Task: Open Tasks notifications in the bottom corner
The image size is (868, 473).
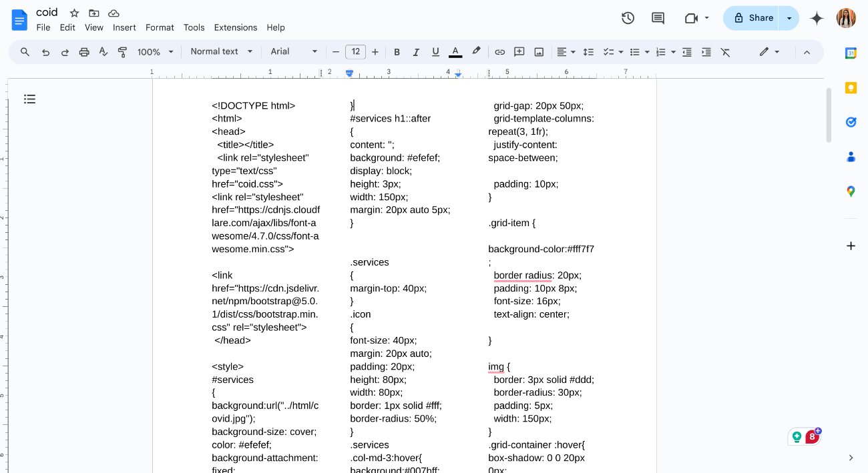Action: pyautogui.click(x=811, y=436)
